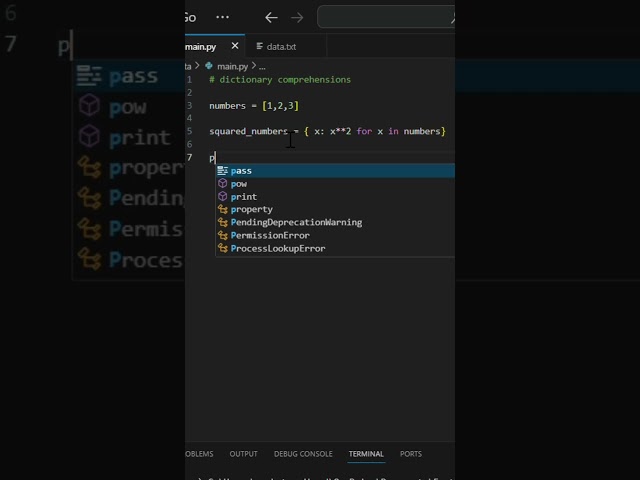Open the OUTPUT panel tab
The height and width of the screenshot is (480, 640).
pyautogui.click(x=243, y=454)
